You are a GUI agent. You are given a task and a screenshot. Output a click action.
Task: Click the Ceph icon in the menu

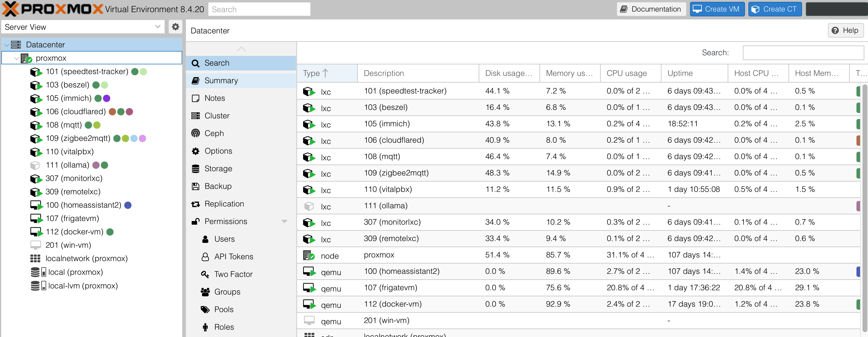tap(195, 133)
